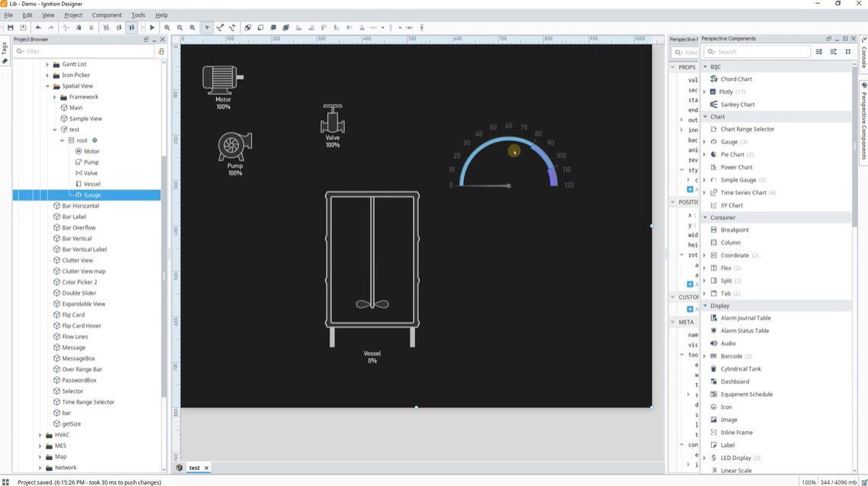Click the gauge arc on canvas
868x486 pixels.
tap(508, 160)
